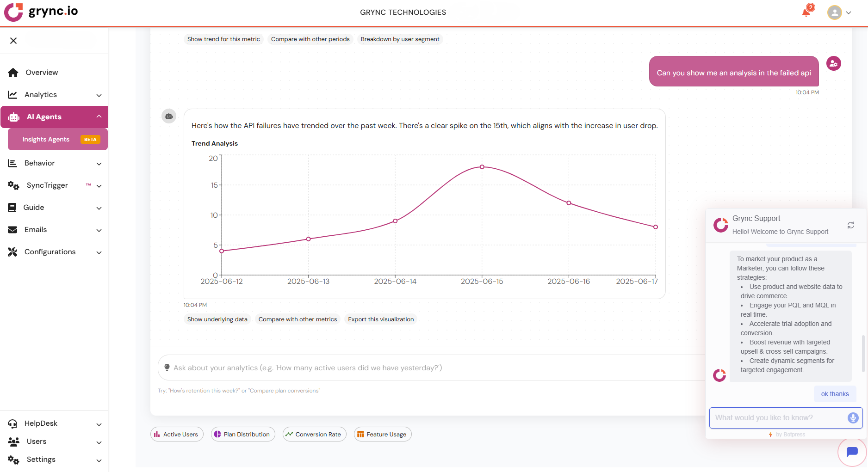
Task: Click the support chat scrollbar
Action: (863, 354)
